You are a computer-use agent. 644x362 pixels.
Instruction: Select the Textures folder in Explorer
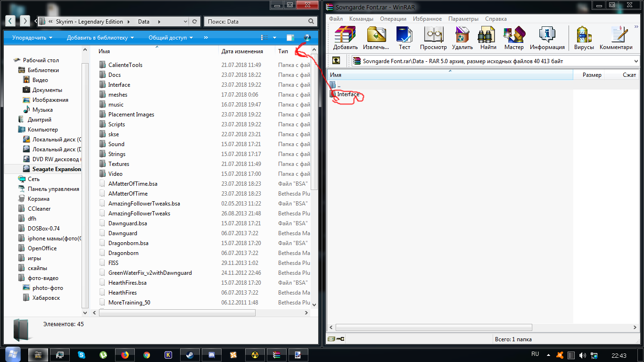coord(114,164)
